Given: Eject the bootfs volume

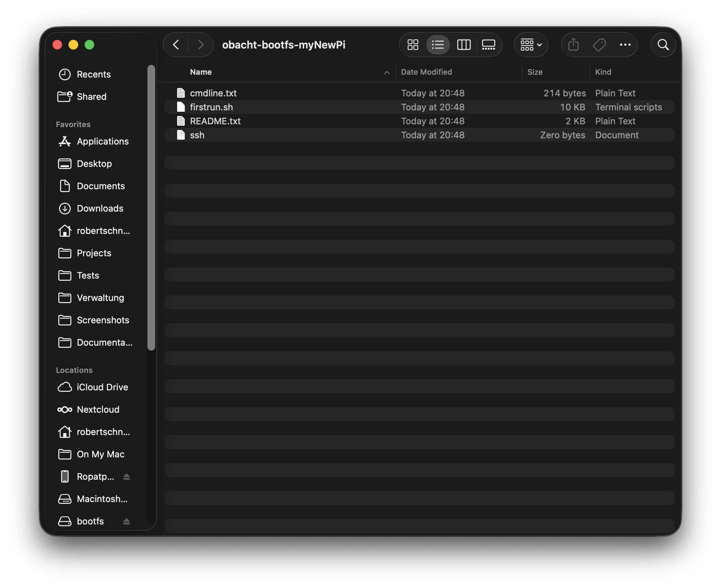Looking at the screenshot, I should [127, 521].
